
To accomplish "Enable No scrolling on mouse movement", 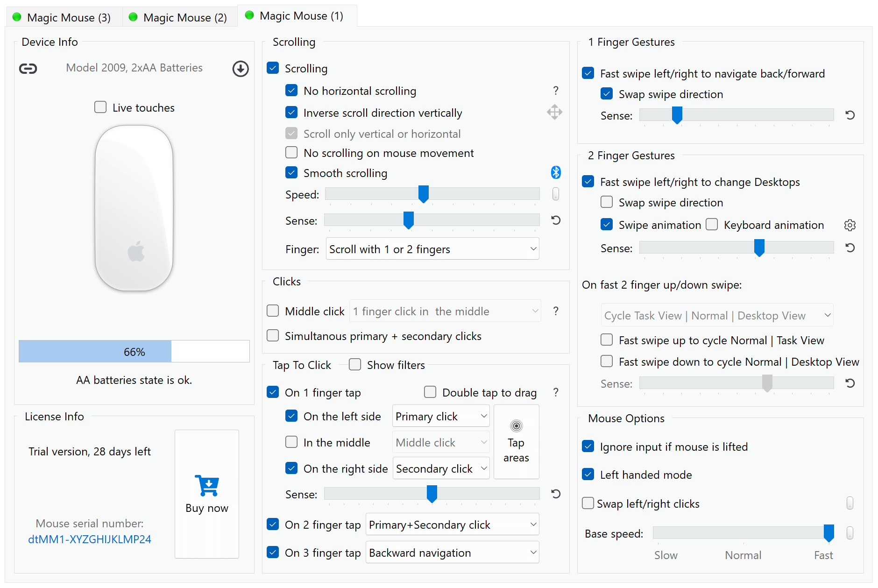I will coord(291,152).
